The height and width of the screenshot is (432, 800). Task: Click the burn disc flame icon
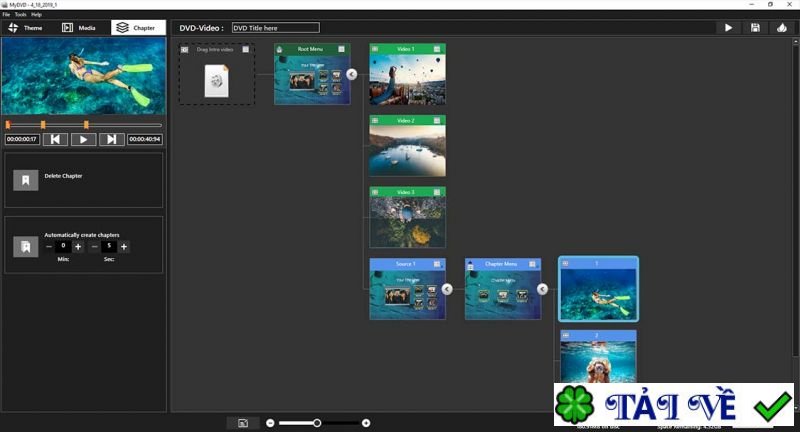[781, 28]
